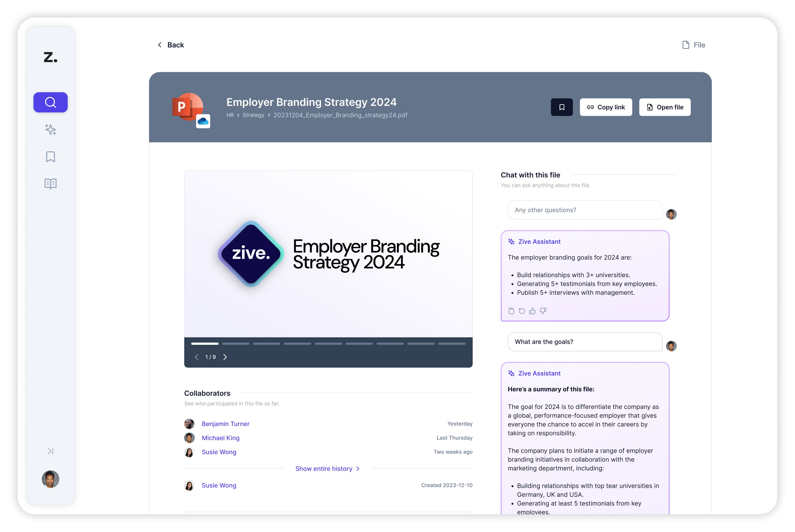Jump to third slide progress segment

click(266, 344)
